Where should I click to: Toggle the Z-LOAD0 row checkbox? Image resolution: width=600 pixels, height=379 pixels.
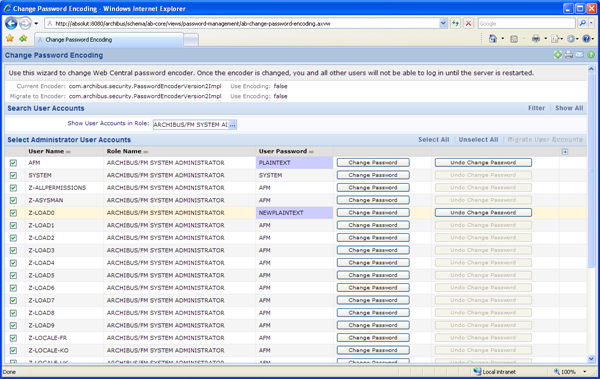coord(13,213)
